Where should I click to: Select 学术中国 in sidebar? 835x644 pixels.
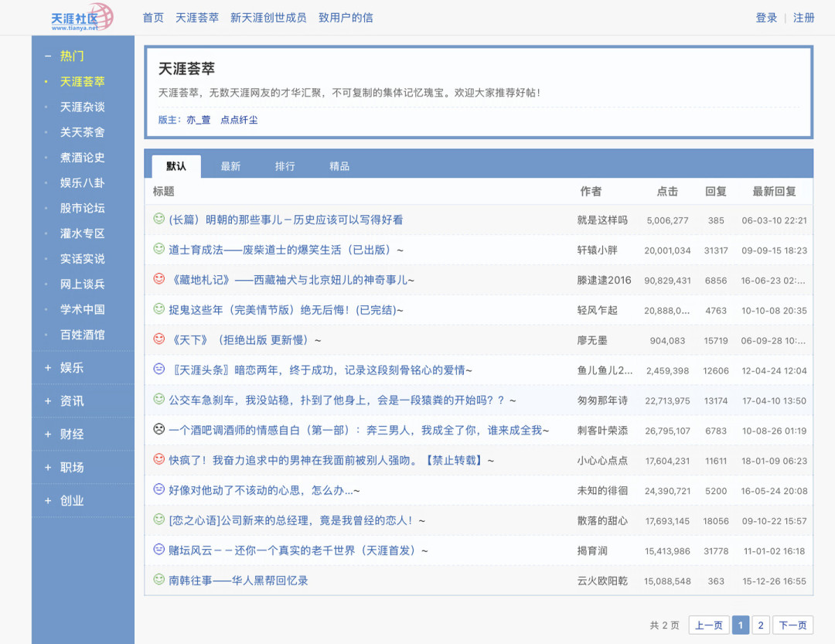[83, 309]
